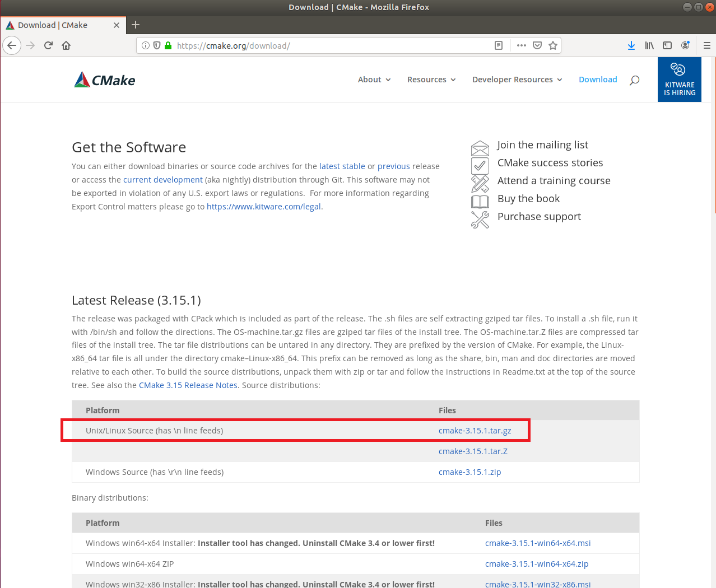Go back to the previous page
The image size is (716, 588).
(12, 45)
